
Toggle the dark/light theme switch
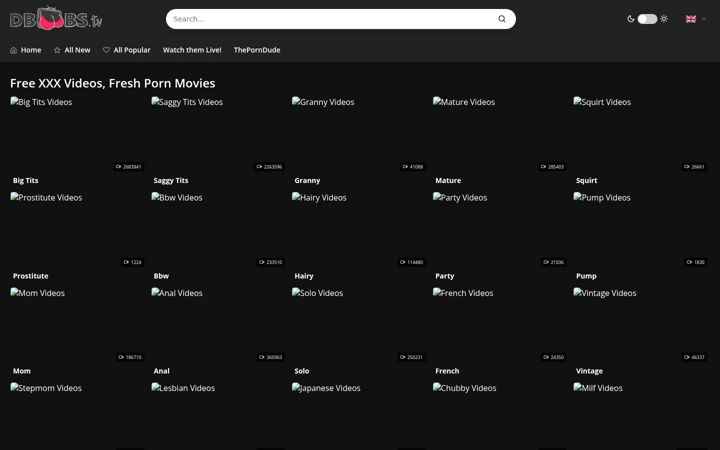pyautogui.click(x=647, y=19)
